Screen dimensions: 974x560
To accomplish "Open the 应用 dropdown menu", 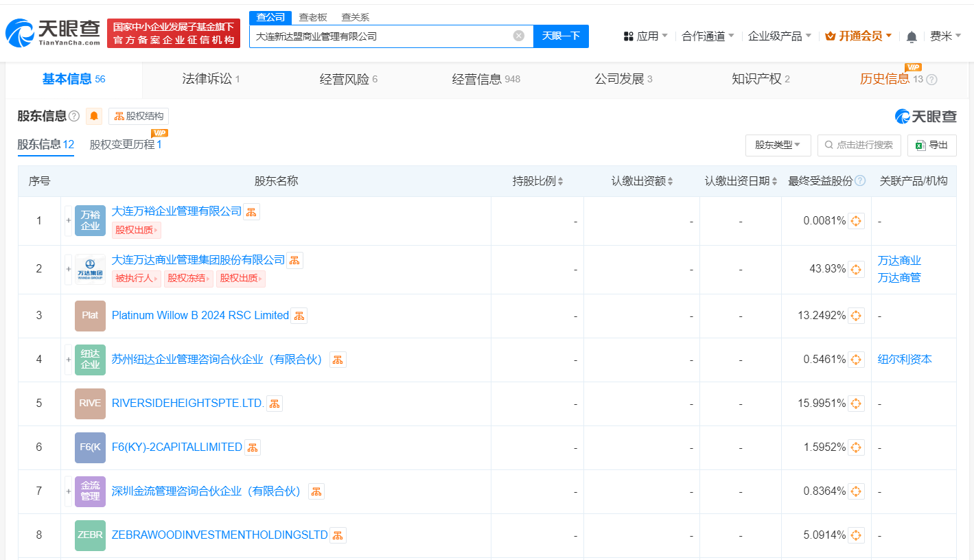I will click(x=645, y=36).
